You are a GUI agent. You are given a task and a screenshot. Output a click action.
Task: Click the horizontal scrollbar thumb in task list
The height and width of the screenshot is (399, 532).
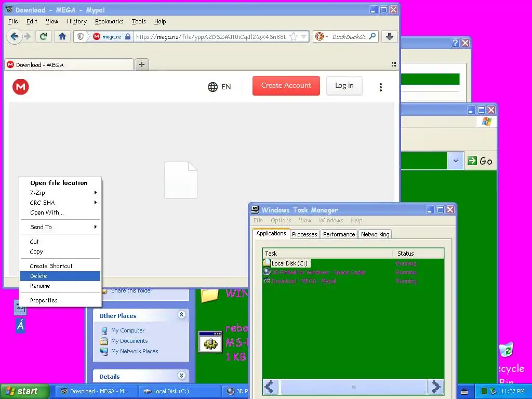[x=353, y=387]
